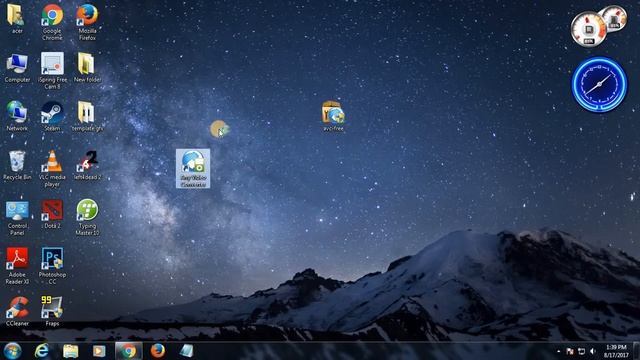This screenshot has width=640, height=360.
Task: Open Internet Explorer from the taskbar
Action: (42, 351)
